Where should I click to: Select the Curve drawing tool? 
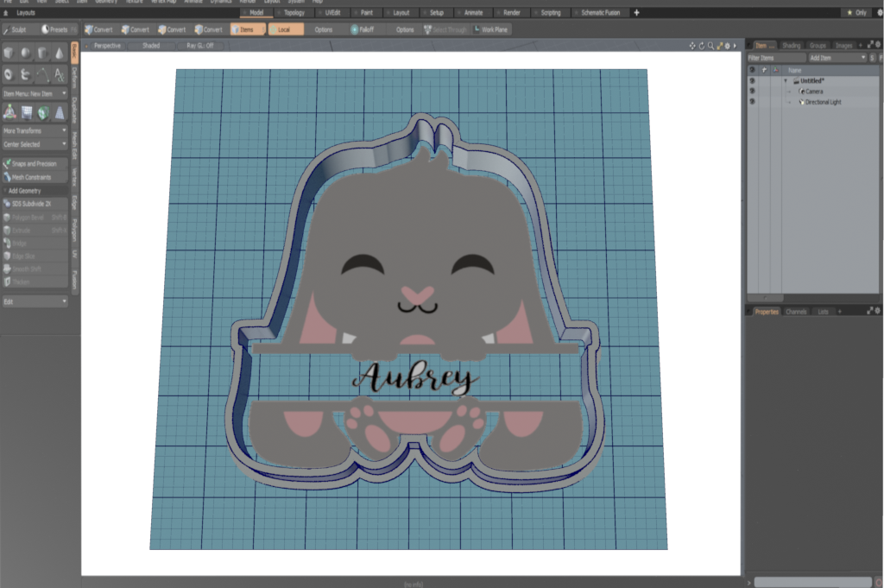click(43, 74)
